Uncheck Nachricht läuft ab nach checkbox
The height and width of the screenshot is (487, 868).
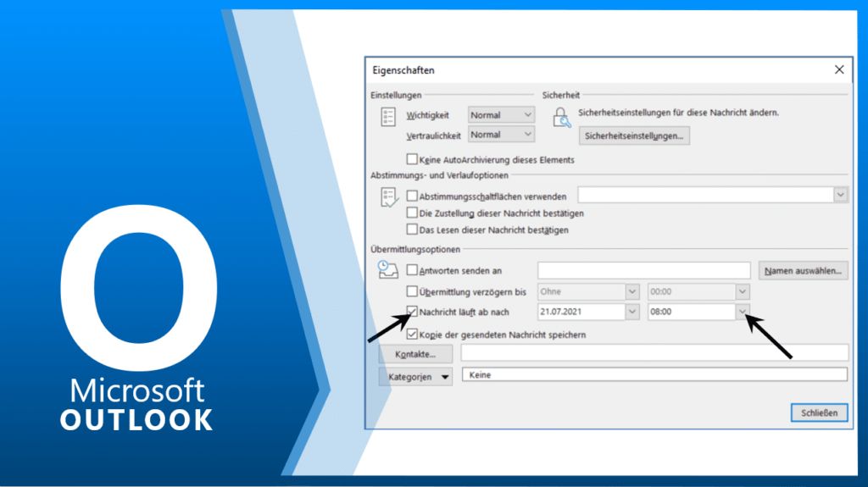412,312
